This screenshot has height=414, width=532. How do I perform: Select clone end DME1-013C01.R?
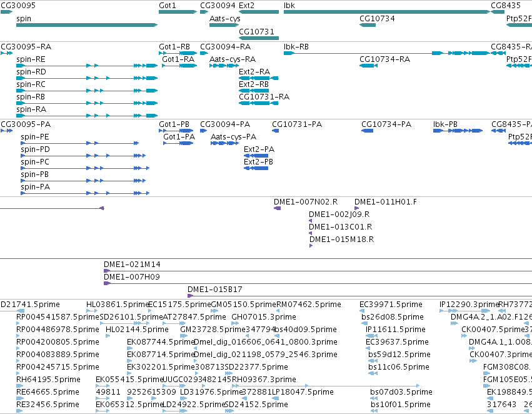coord(311,233)
